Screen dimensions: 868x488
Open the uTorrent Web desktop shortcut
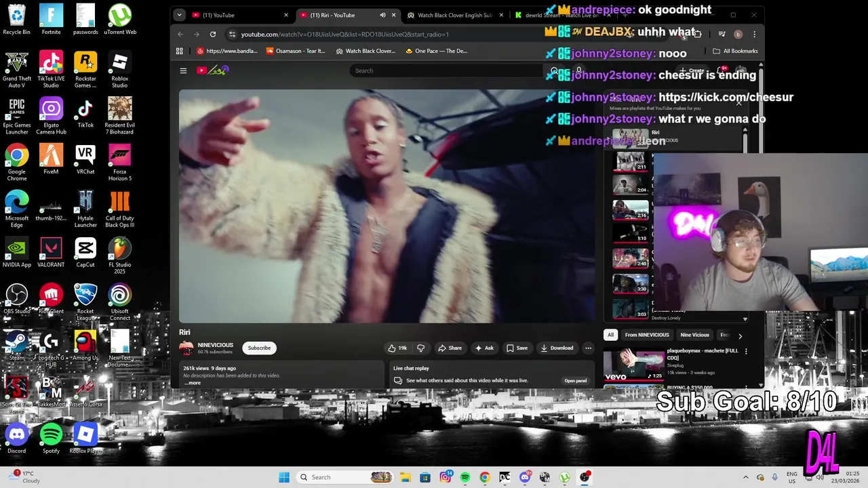point(120,19)
